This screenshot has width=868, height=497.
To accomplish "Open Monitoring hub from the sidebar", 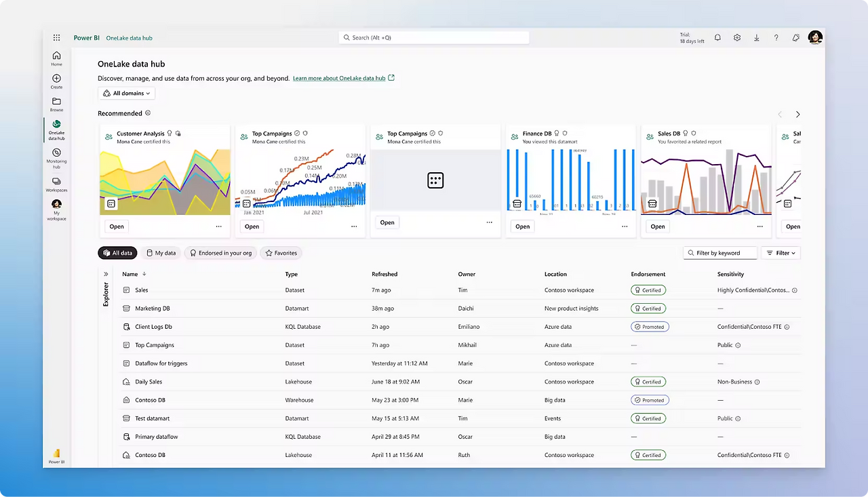I will (56, 158).
